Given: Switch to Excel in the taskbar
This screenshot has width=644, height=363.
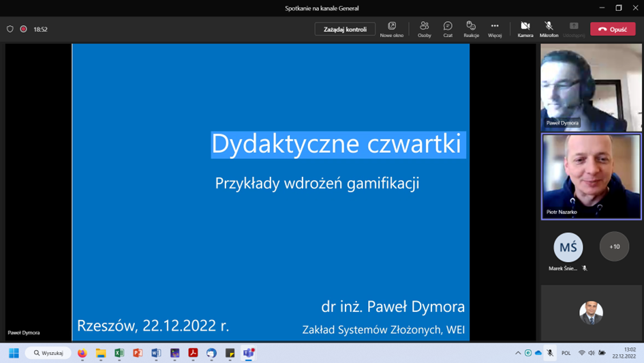Looking at the screenshot, I should pyautogui.click(x=119, y=353).
